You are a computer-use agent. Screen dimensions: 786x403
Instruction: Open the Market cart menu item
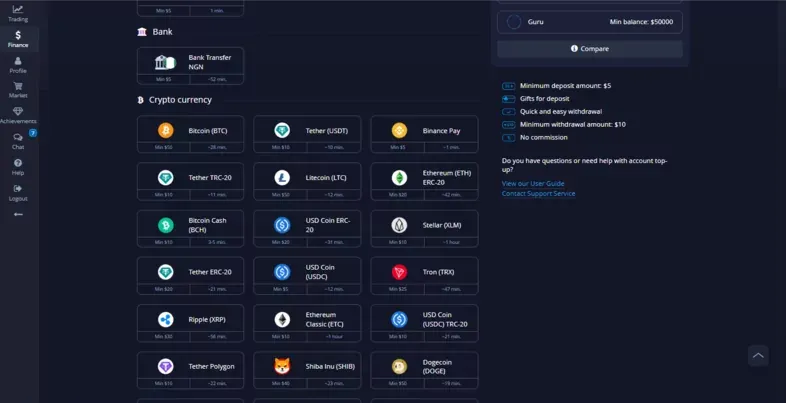[x=18, y=90]
